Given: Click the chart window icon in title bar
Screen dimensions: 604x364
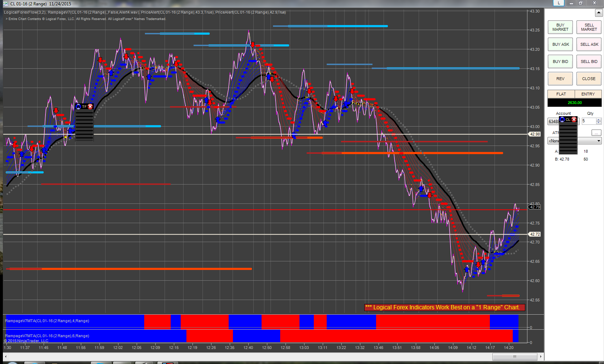Looking at the screenshot, I should click(5, 4).
